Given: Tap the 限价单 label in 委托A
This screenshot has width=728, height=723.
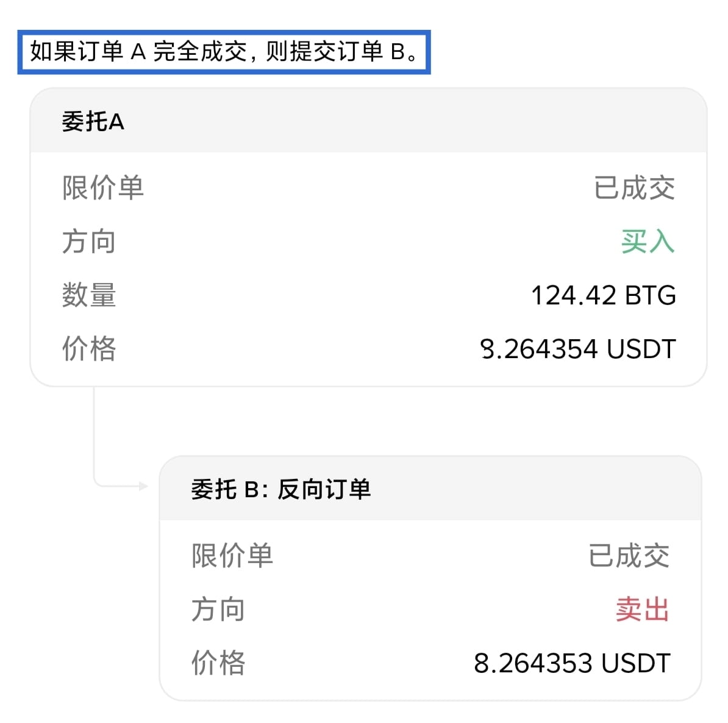Looking at the screenshot, I should [102, 188].
